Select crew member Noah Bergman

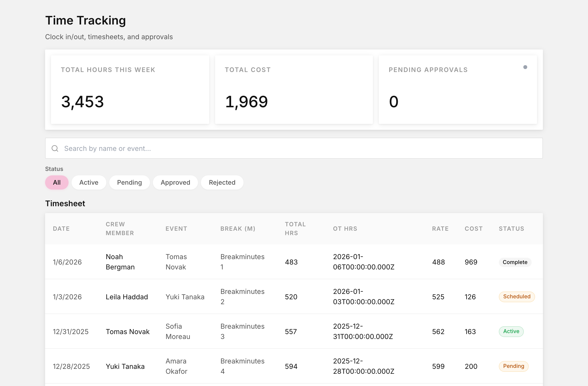coord(120,262)
